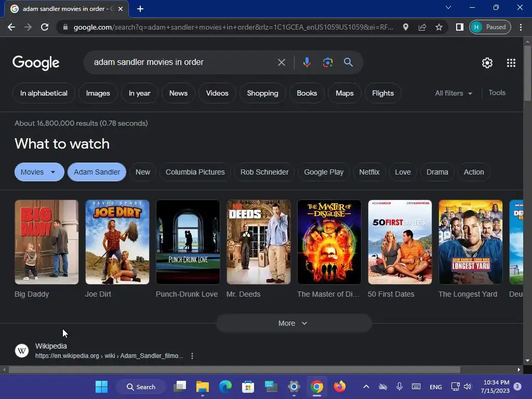Viewport: 532px width, 399px height.
Task: Click the horizontal page scrollbar
Action: (x=234, y=369)
